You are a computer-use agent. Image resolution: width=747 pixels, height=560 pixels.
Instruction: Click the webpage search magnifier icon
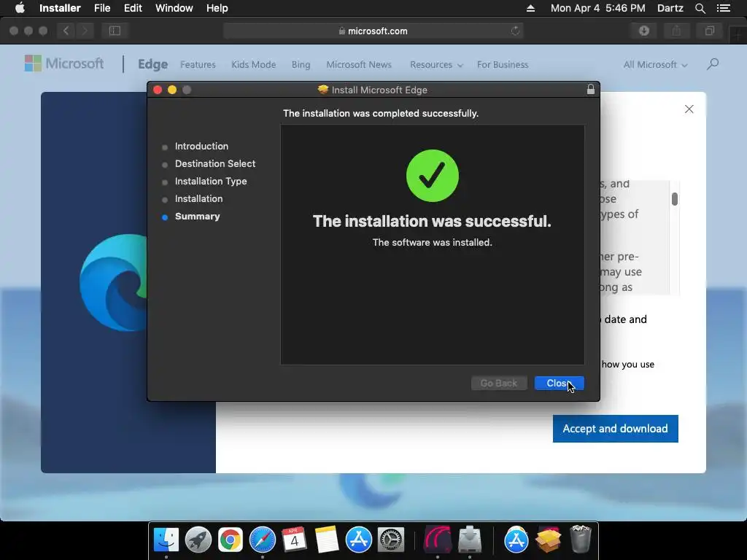pos(713,64)
